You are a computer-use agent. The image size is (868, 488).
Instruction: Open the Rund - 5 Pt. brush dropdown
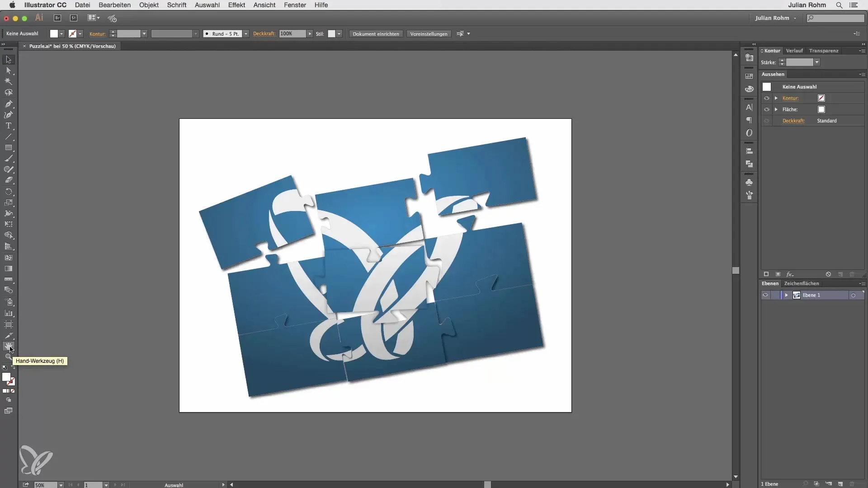click(246, 34)
